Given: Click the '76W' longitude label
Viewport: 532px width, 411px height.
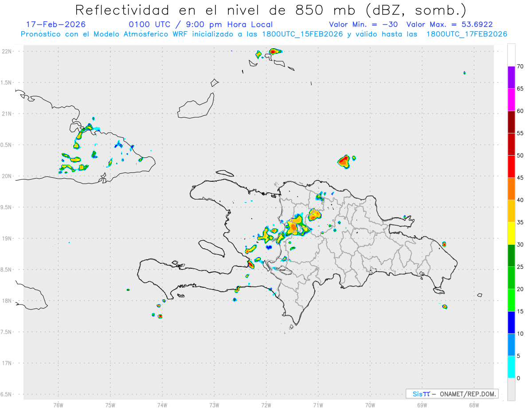Looking at the screenshot, I should tap(58, 405).
